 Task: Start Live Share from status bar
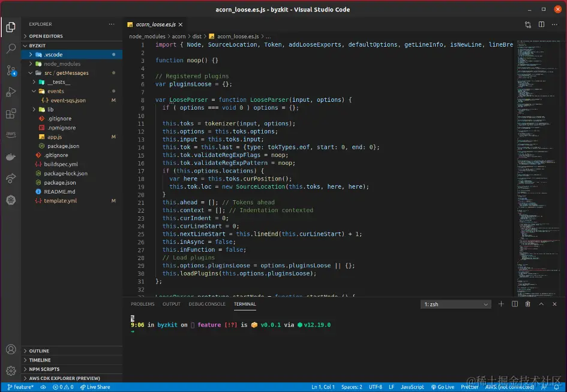[95, 387]
